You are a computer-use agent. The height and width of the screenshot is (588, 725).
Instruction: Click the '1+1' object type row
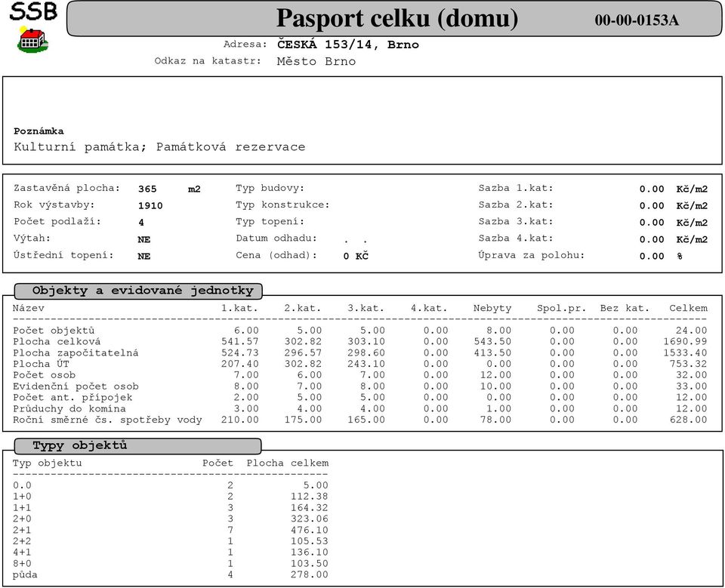(170, 507)
